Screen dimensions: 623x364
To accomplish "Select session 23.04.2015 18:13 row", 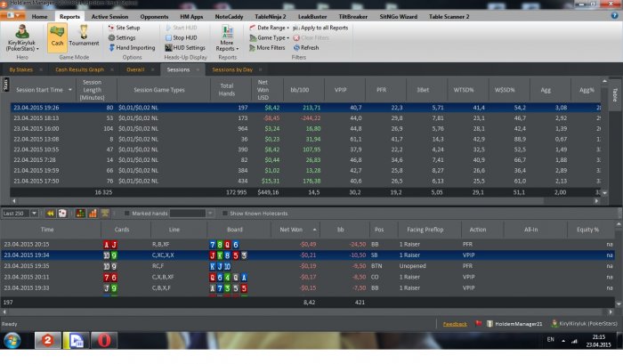I will [x=305, y=118].
